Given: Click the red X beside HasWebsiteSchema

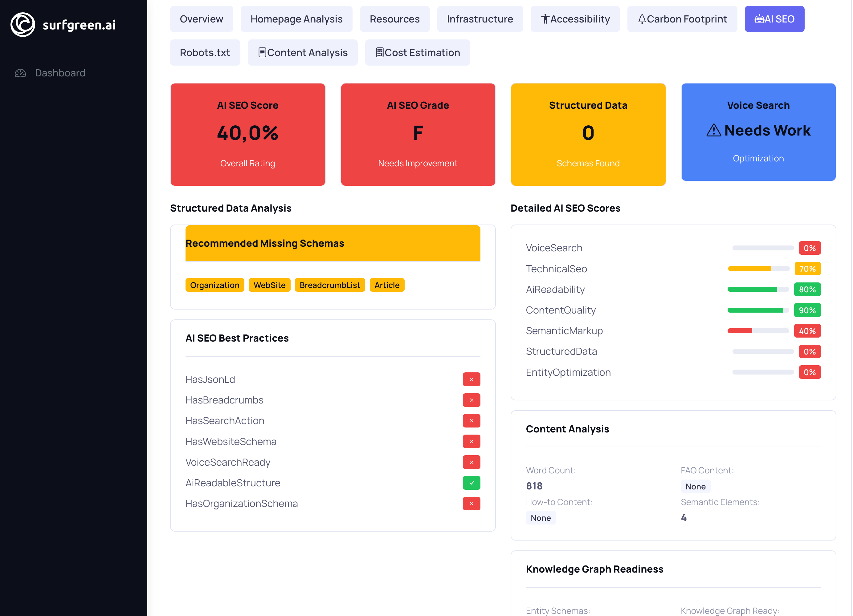Looking at the screenshot, I should [471, 442].
